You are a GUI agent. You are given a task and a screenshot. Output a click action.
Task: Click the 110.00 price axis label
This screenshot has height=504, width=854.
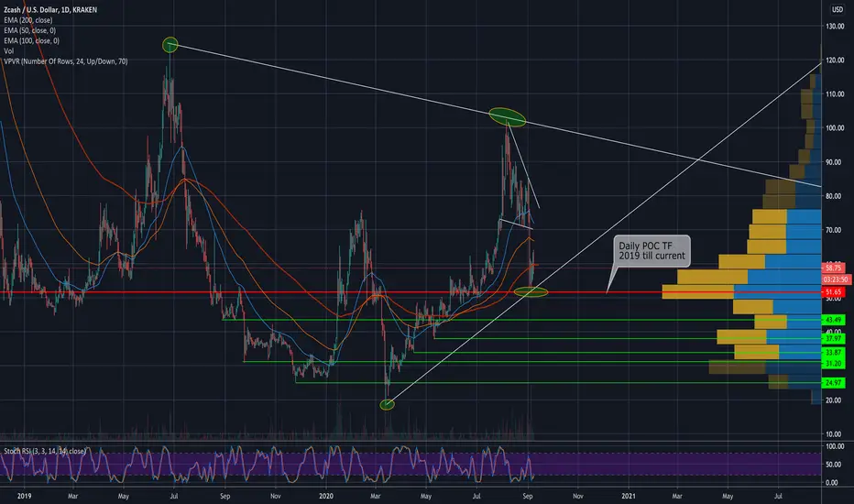[835, 94]
